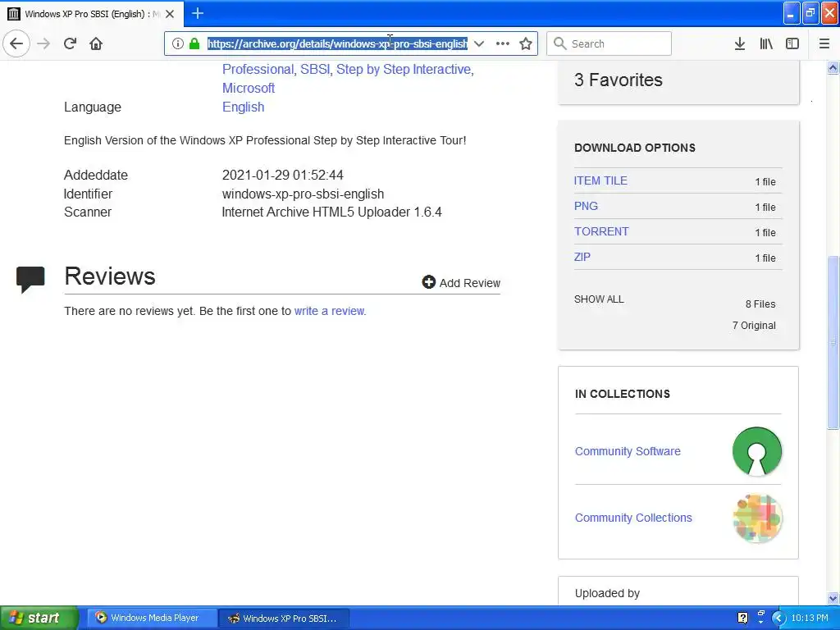Image resolution: width=840 pixels, height=630 pixels.
Task: Click the magnifier icon in Search box
Action: pyautogui.click(x=559, y=43)
